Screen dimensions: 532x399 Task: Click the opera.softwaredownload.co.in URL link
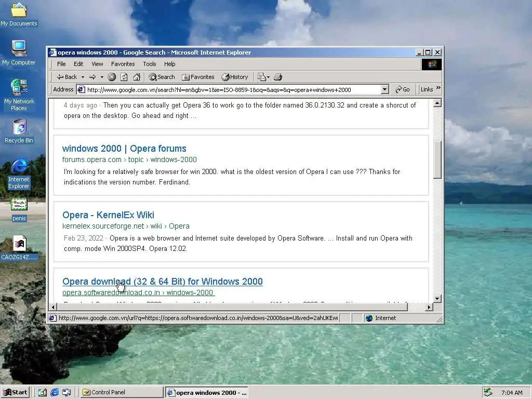click(138, 292)
